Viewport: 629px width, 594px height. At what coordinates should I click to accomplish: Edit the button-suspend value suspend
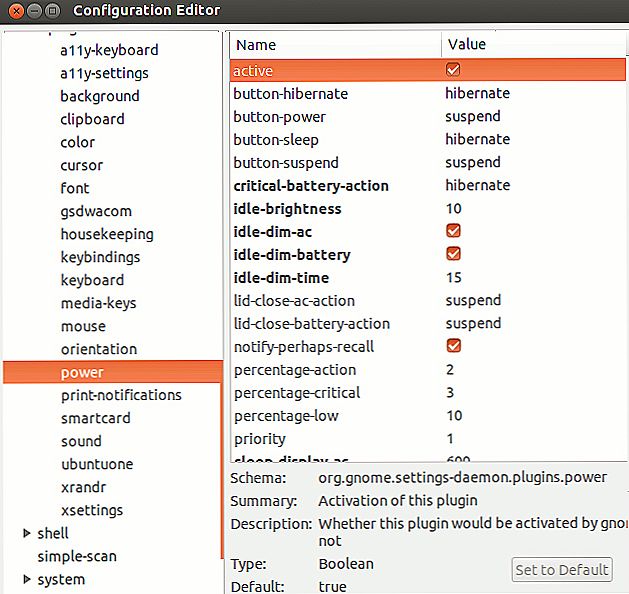tap(473, 162)
